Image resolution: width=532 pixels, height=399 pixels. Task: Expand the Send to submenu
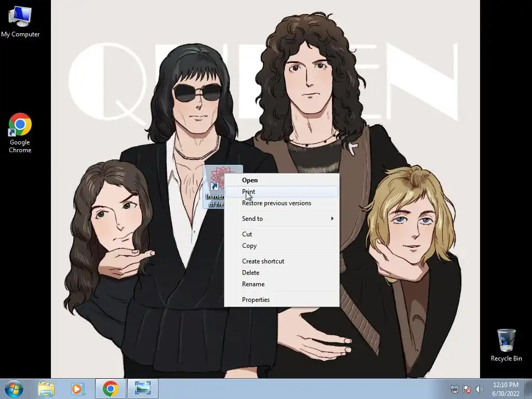point(282,219)
